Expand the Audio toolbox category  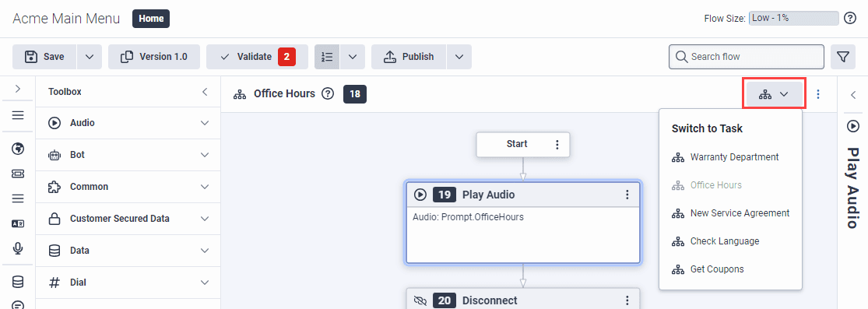click(x=204, y=123)
